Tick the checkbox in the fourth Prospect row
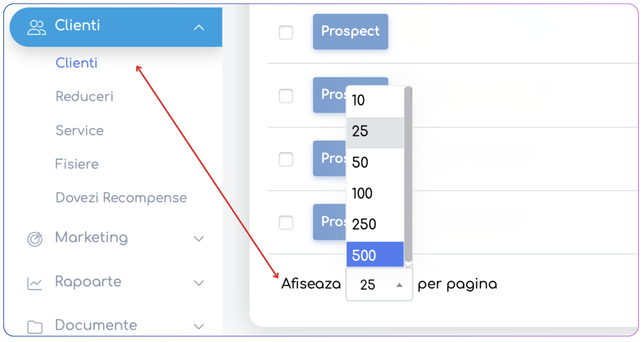Viewport: 644px width, 342px height. coord(286,223)
